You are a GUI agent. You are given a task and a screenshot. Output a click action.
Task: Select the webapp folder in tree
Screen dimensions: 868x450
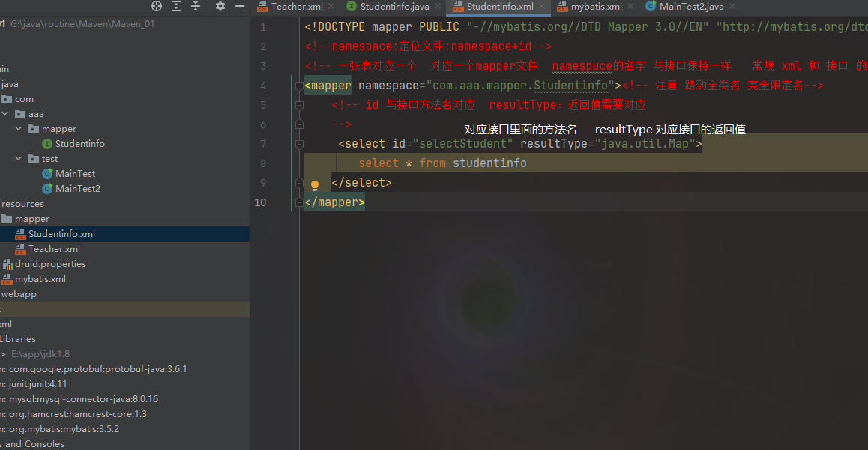(x=19, y=294)
